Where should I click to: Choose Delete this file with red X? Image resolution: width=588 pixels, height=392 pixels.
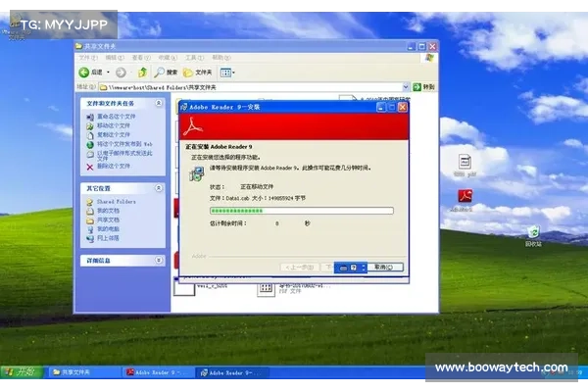pyautogui.click(x=109, y=167)
